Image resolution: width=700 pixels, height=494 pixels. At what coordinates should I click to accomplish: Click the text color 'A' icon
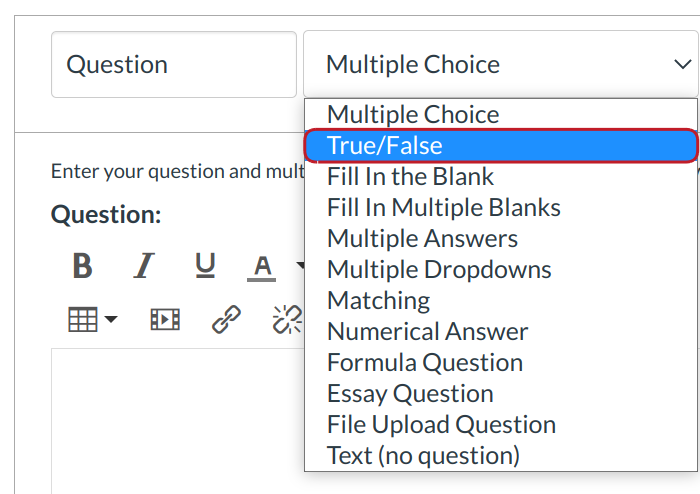pyautogui.click(x=262, y=266)
